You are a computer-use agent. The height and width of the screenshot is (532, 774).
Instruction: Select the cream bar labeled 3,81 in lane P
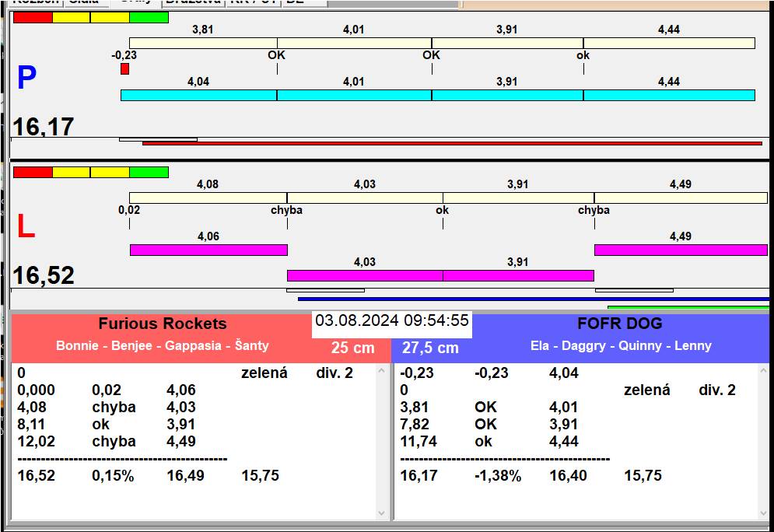pyautogui.click(x=203, y=43)
